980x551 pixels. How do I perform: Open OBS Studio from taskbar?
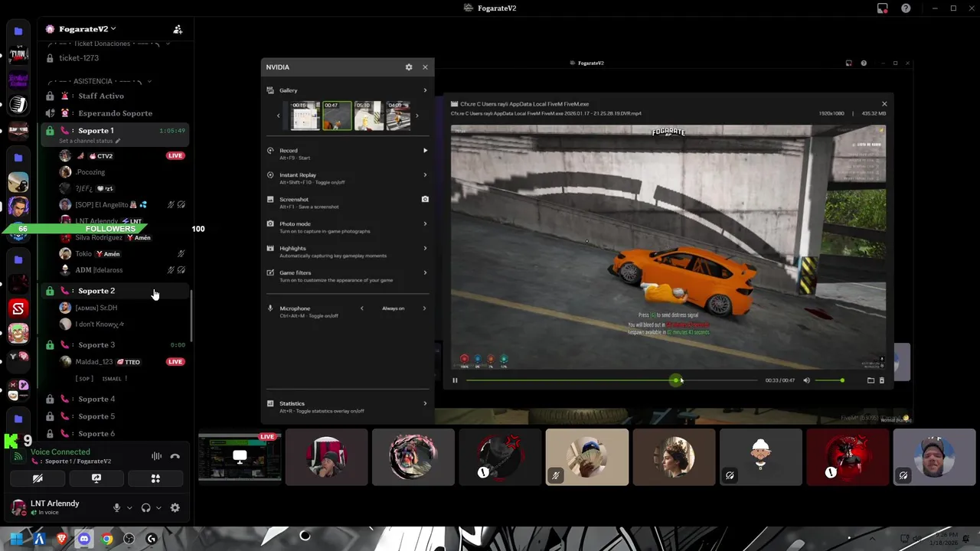(x=129, y=539)
